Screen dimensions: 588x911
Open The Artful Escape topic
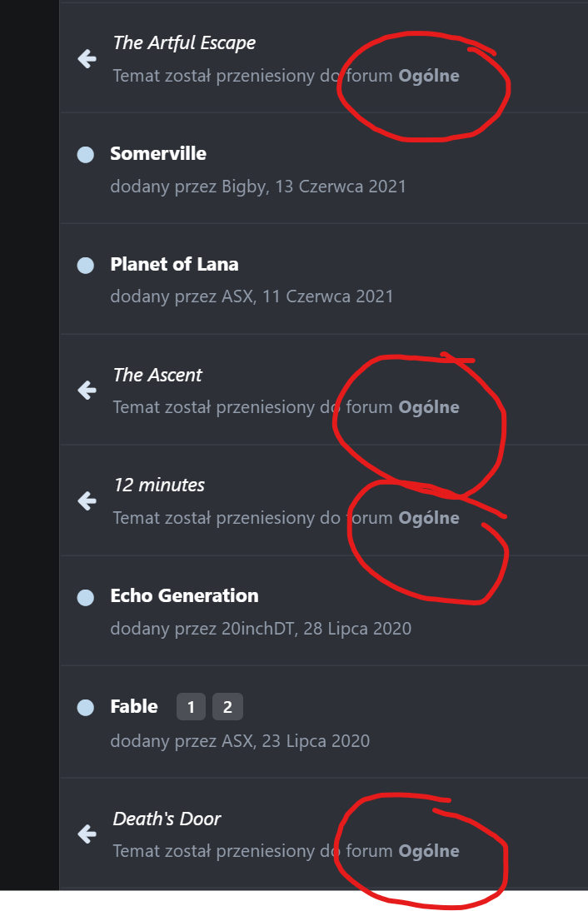pyautogui.click(x=184, y=43)
